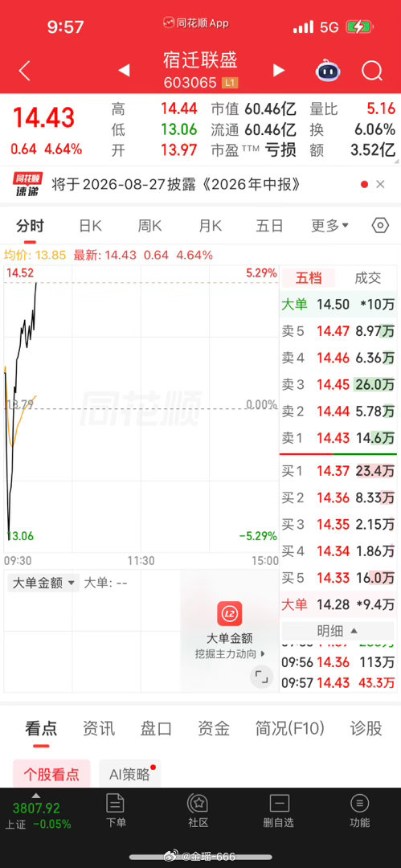Open chart settings hexagon icon
Screen dimensions: 401x868
coord(380,226)
